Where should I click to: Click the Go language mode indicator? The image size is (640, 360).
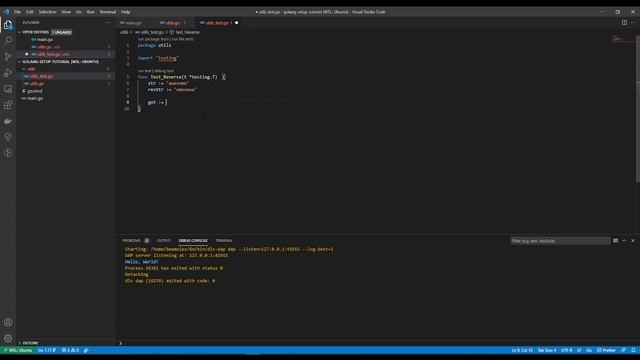coord(589,350)
